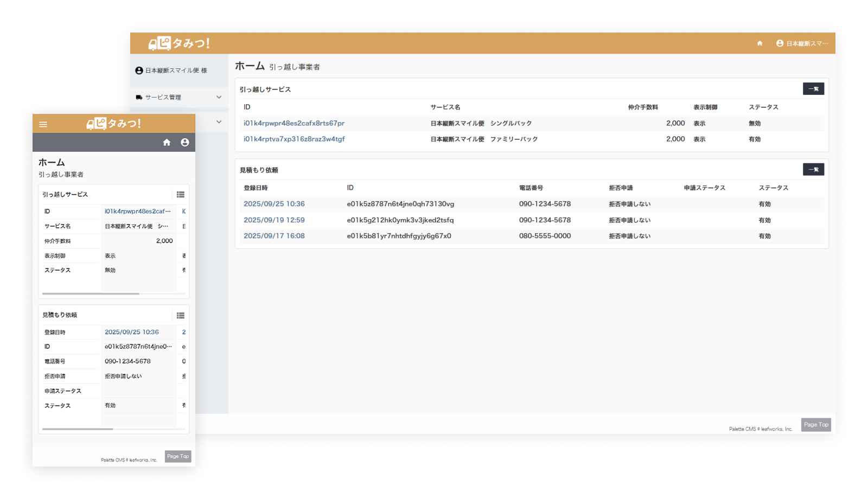This screenshot has height=499, width=868.
Task: Open service ID i01k4rptva7xp316z8raz3w4tgf
Action: (x=293, y=139)
